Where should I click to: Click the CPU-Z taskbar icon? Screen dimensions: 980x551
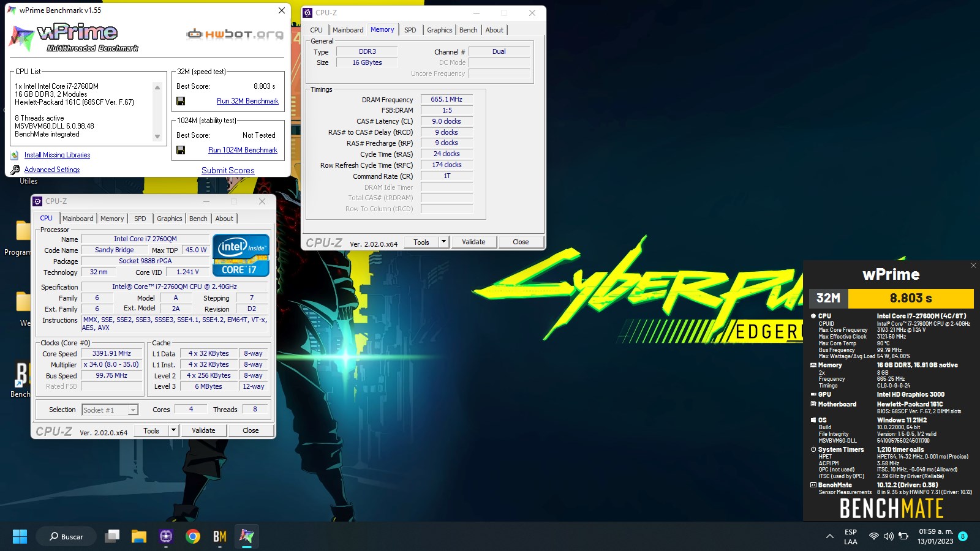[166, 536]
